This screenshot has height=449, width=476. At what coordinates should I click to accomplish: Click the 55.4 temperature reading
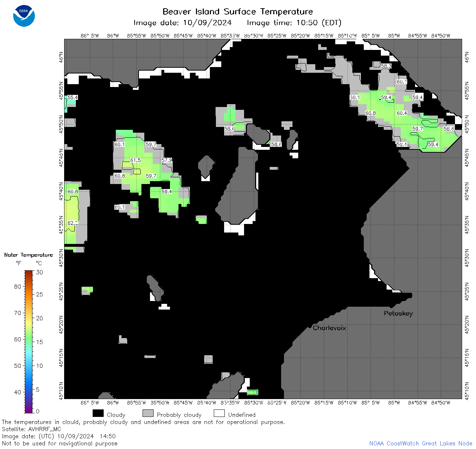point(73,97)
